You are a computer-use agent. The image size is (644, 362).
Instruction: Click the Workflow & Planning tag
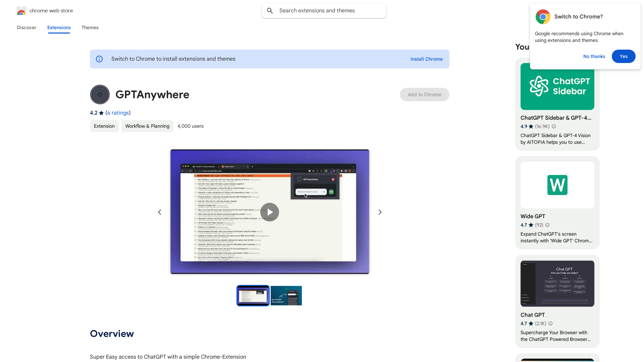click(147, 126)
